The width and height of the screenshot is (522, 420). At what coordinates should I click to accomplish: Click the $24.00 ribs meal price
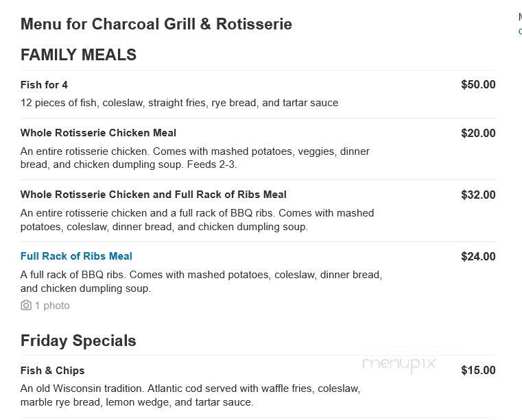[x=478, y=256]
